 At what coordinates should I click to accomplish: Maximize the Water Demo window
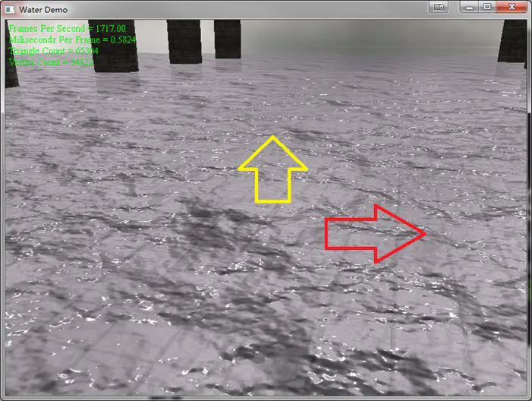click(487, 8)
